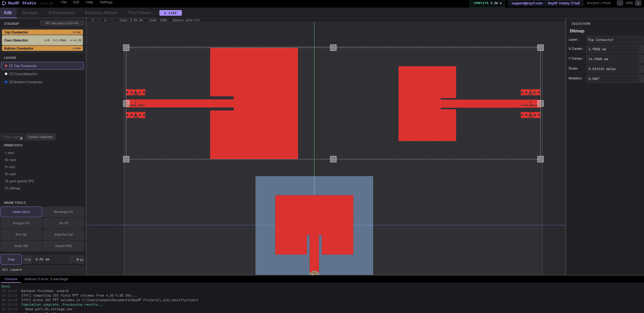The width and height of the screenshot is (644, 313).
Task: Click the top-middle bitmap selection handle
Action: (x=333, y=48)
